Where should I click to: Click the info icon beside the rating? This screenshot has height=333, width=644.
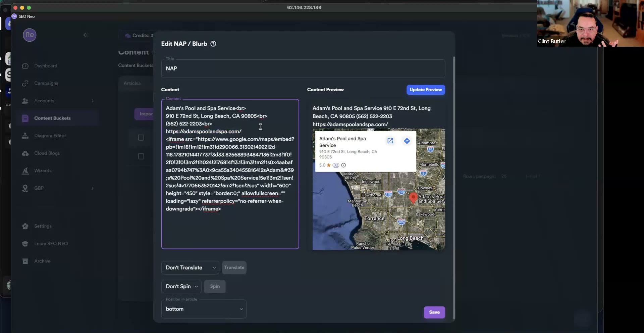point(343,165)
